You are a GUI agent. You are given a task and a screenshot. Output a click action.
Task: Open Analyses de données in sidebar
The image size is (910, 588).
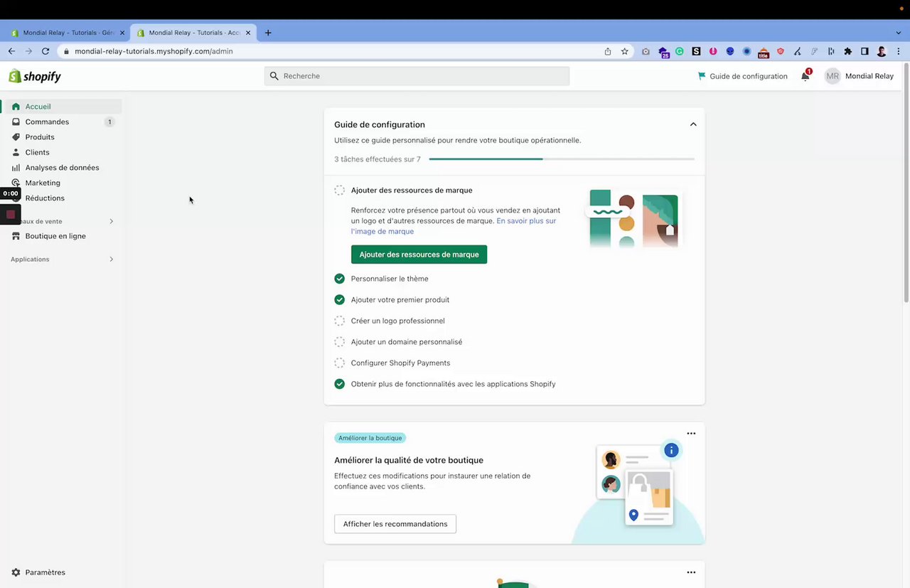coord(62,168)
